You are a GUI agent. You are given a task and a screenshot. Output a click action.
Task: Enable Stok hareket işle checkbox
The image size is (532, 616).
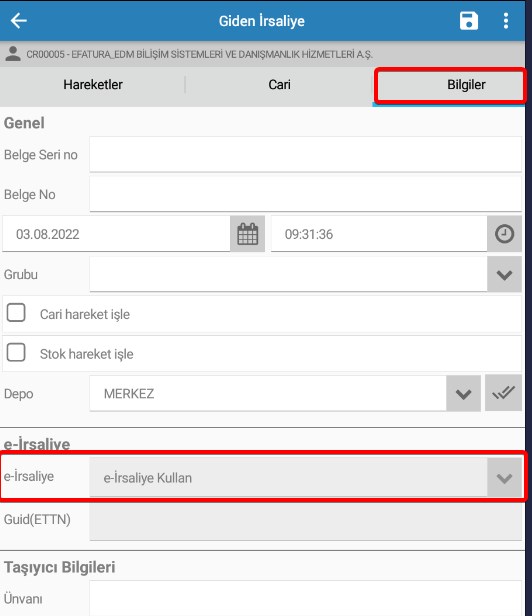(16, 352)
